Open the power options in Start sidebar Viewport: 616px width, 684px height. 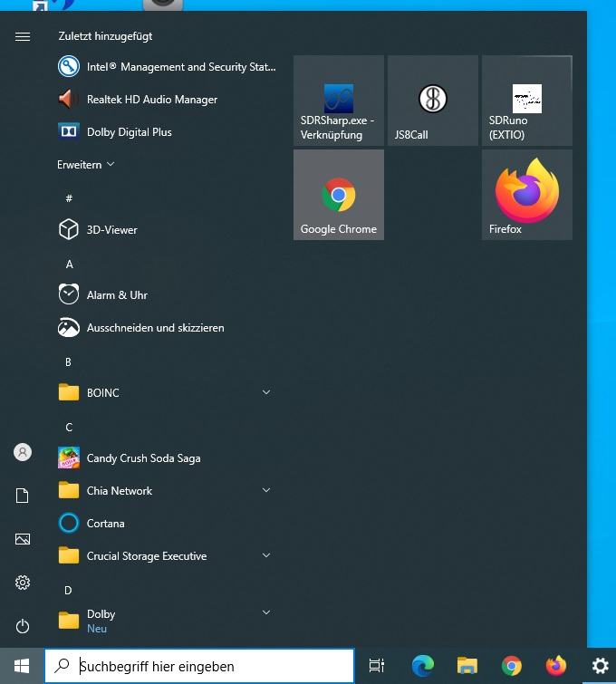[x=23, y=626]
